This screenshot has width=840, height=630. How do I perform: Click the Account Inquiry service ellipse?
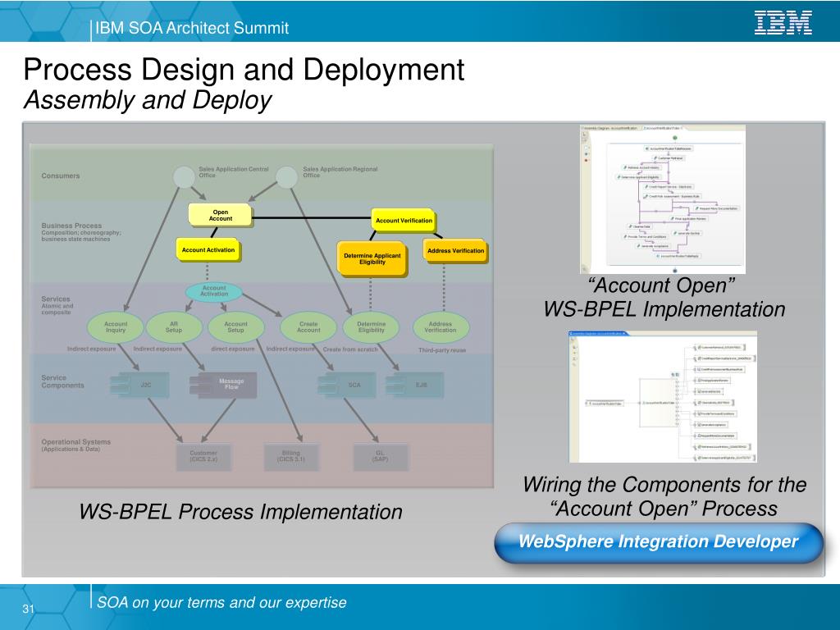115,327
